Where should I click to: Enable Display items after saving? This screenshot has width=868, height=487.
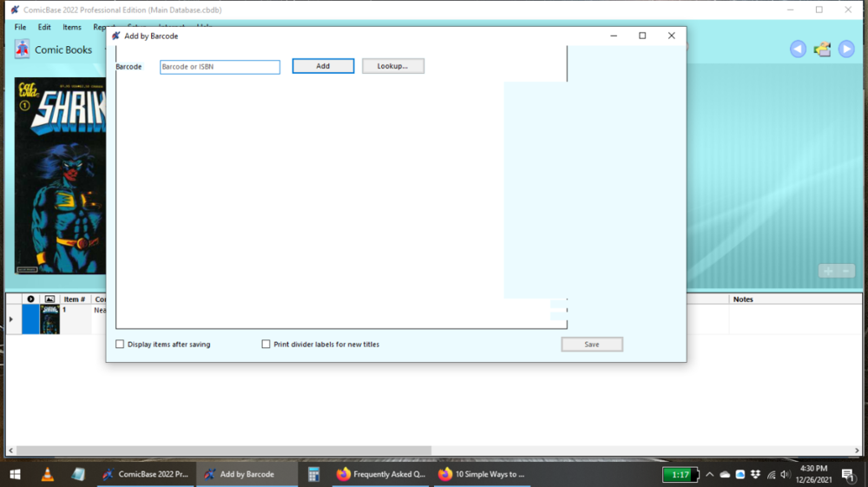click(121, 345)
